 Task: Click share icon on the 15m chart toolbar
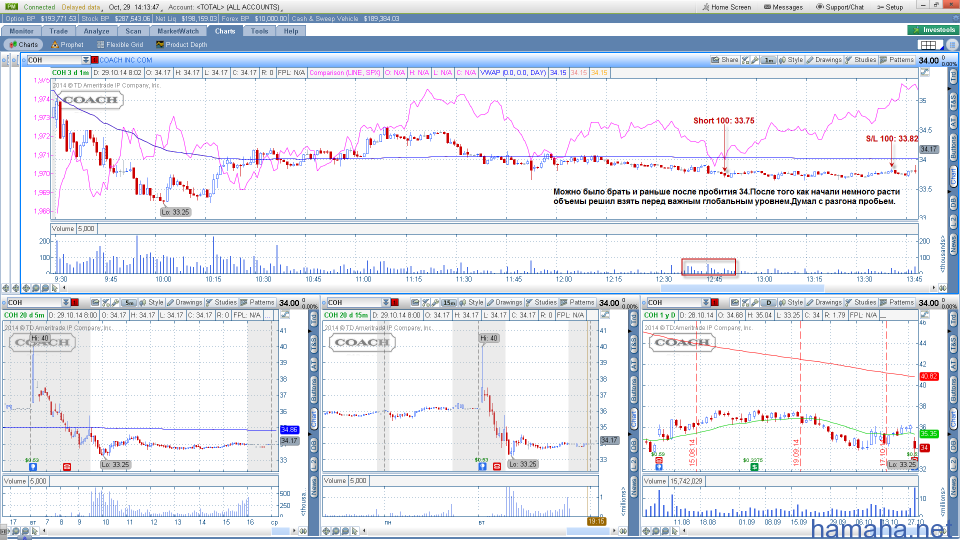tap(415, 302)
